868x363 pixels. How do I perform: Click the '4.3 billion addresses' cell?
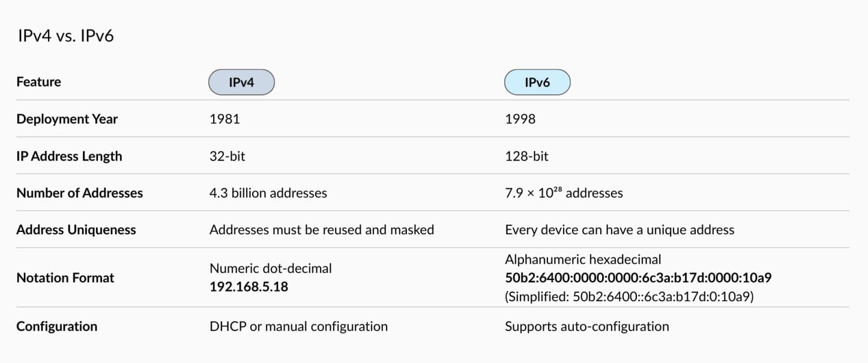pyautogui.click(x=268, y=193)
